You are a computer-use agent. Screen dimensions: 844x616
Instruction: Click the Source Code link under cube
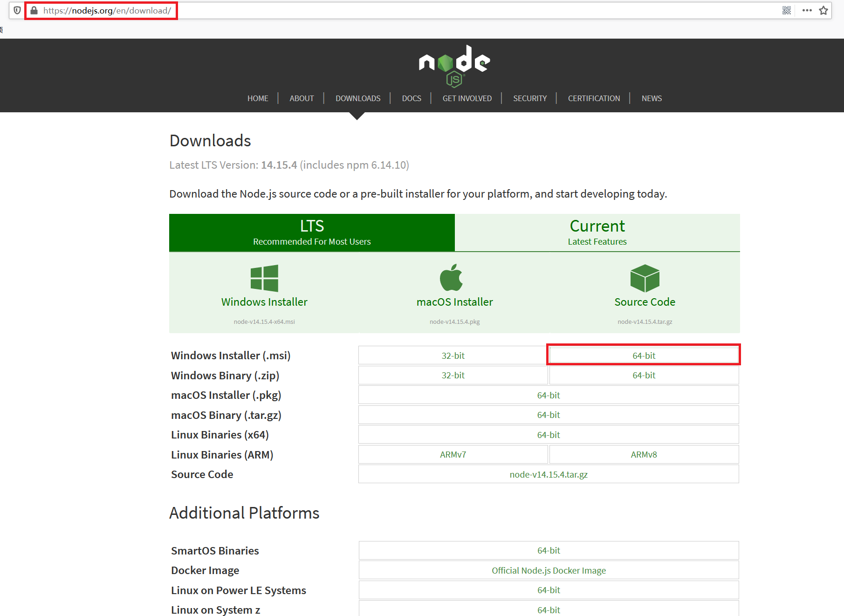645,302
